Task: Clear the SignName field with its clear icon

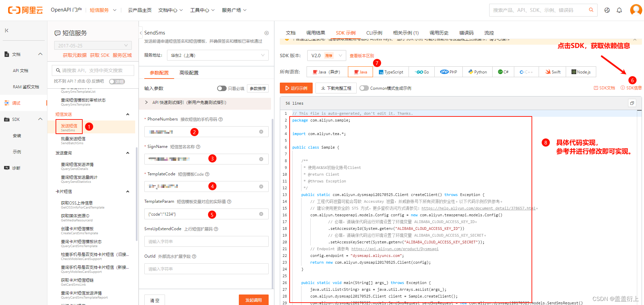Action: [261, 159]
